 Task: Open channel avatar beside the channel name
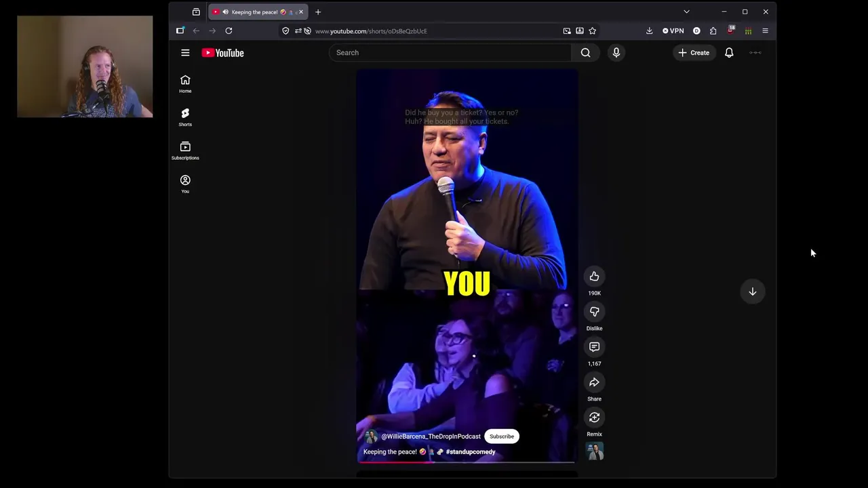click(x=371, y=436)
